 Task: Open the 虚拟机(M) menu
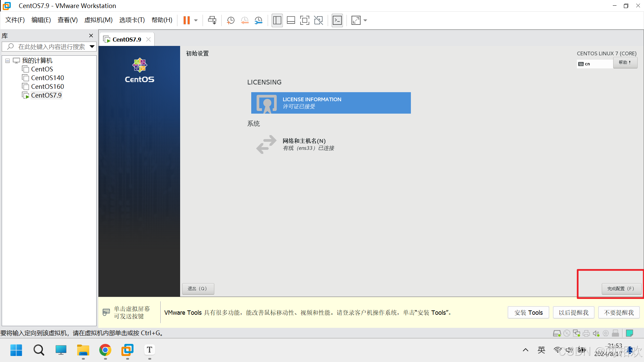coord(98,20)
